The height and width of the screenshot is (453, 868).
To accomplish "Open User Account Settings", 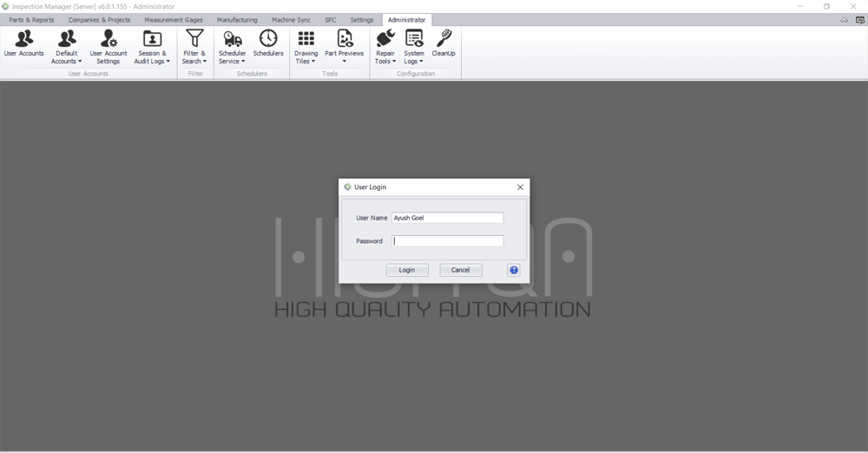I will tap(108, 47).
